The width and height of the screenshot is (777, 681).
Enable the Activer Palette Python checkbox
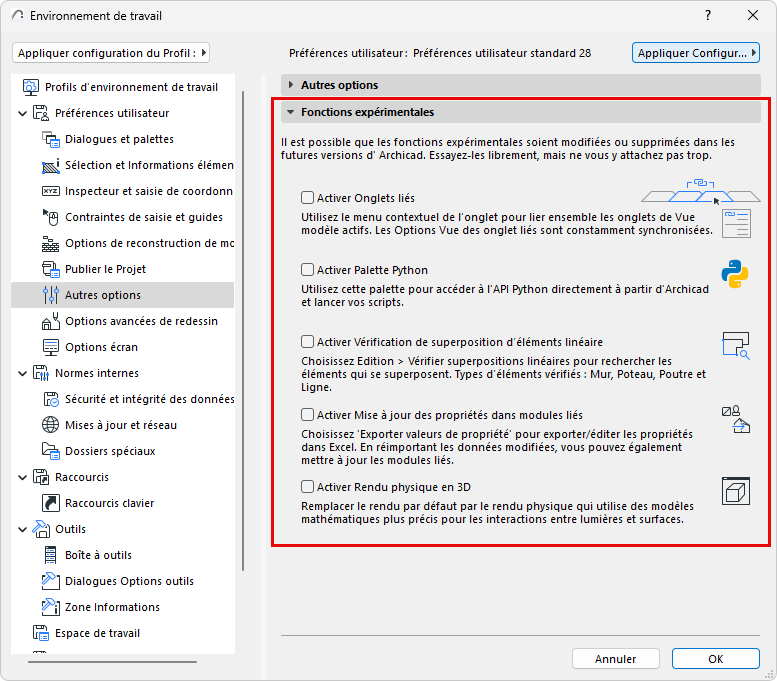pos(308,270)
